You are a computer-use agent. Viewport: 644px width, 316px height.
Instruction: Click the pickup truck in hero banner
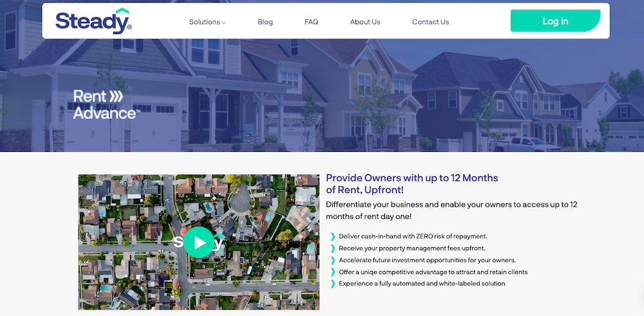pos(527,144)
